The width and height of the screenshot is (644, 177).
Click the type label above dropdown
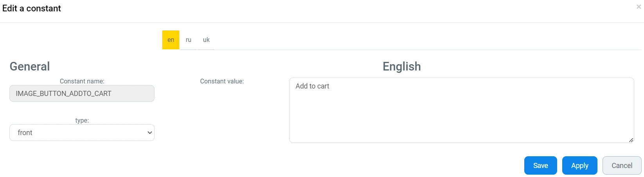(x=82, y=121)
